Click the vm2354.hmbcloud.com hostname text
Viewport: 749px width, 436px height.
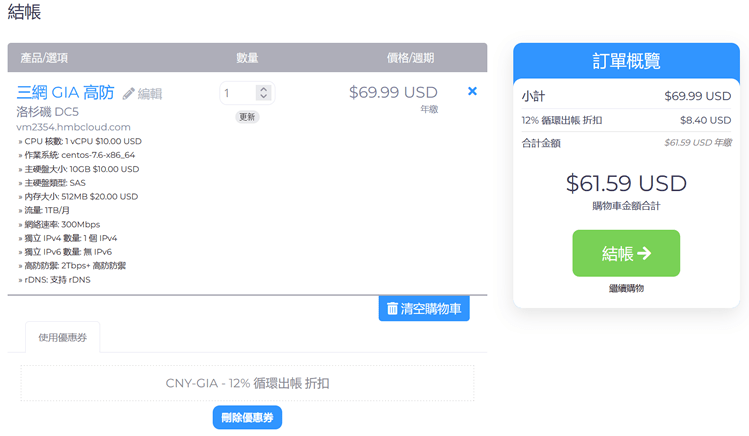(x=74, y=127)
